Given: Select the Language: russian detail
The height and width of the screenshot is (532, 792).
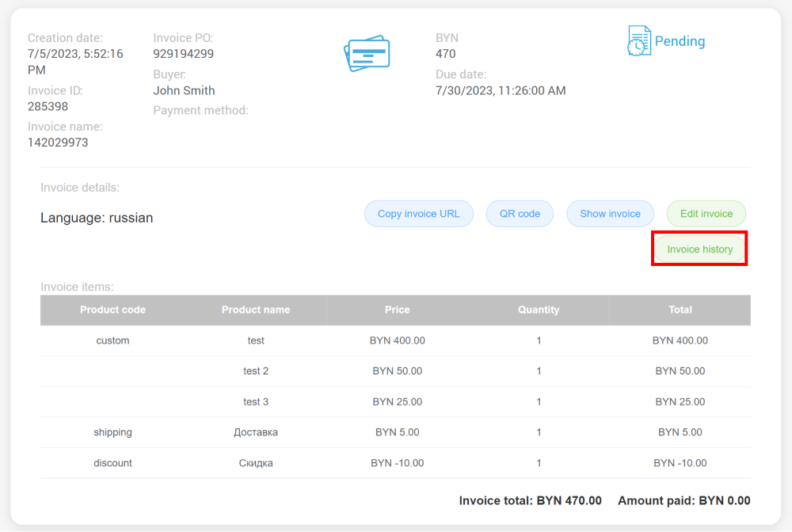Looking at the screenshot, I should coord(97,217).
